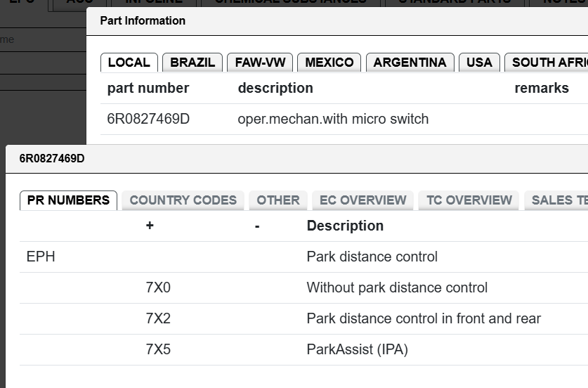Viewport: 588px width, 388px height.
Task: Select the USA tab
Action: (479, 63)
